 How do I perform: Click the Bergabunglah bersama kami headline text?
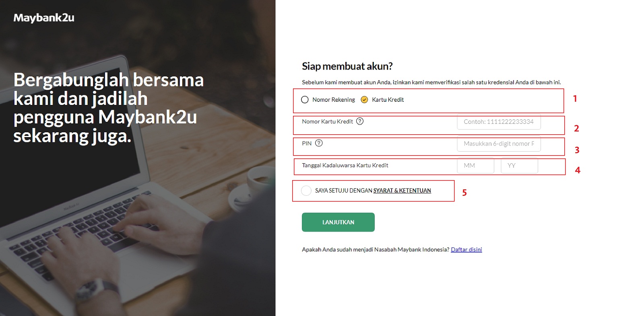click(109, 108)
